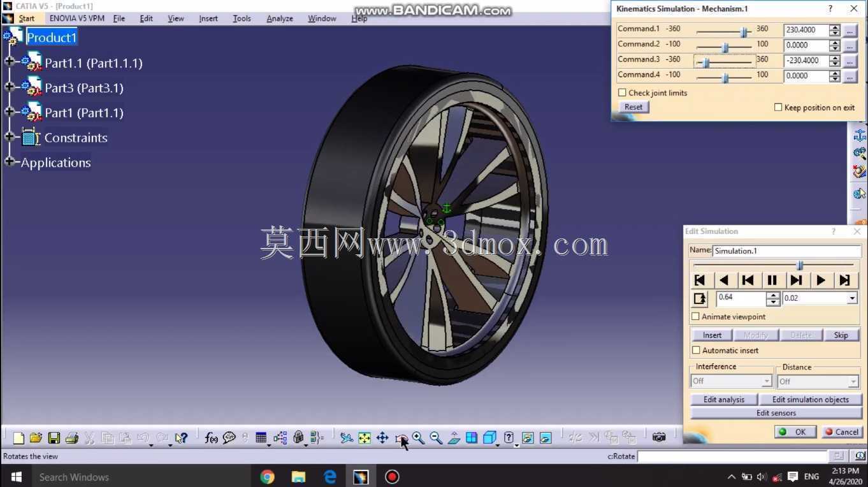The width and height of the screenshot is (868, 487).
Task: Click the Print icon in toolbar
Action: (71, 438)
